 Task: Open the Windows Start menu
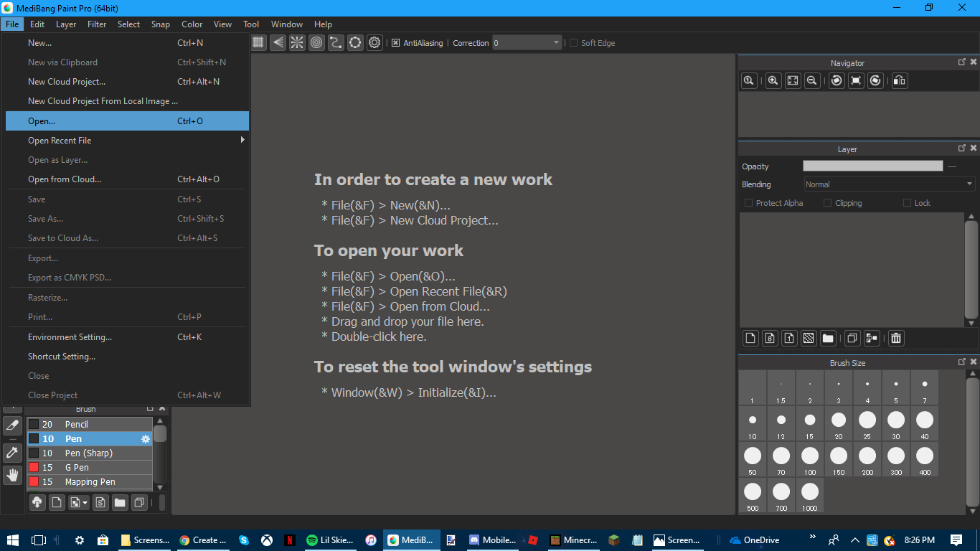(x=13, y=540)
